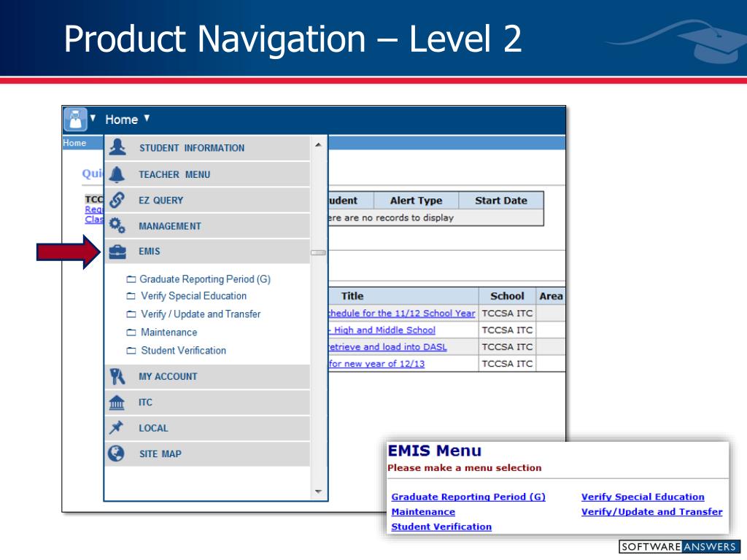The image size is (747, 560).
Task: Click the EMIS briefcase icon
Action: pos(117,252)
